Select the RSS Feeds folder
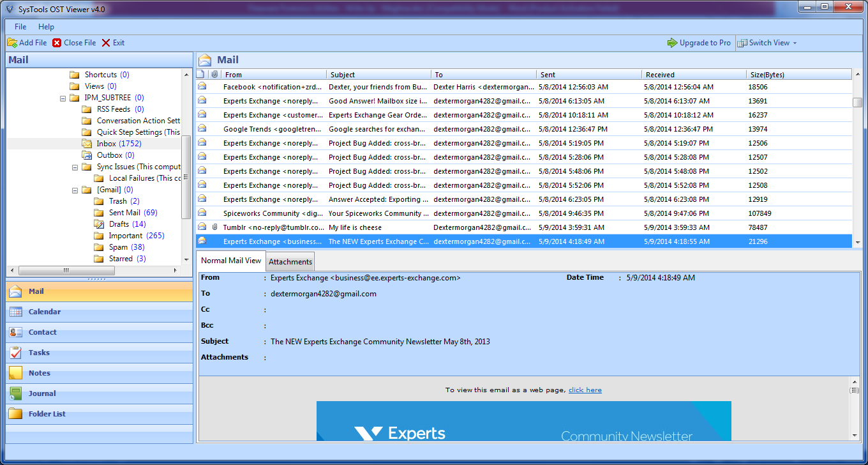Image resolution: width=868 pixels, height=465 pixels. [x=120, y=109]
